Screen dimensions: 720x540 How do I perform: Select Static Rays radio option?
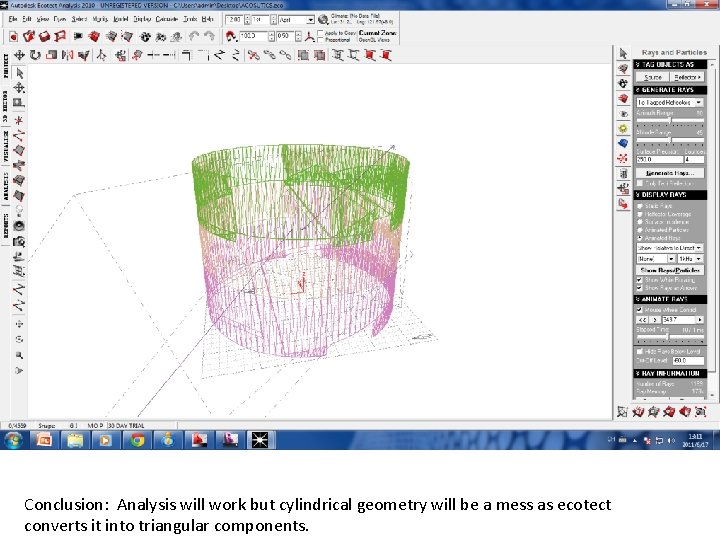tap(640, 206)
